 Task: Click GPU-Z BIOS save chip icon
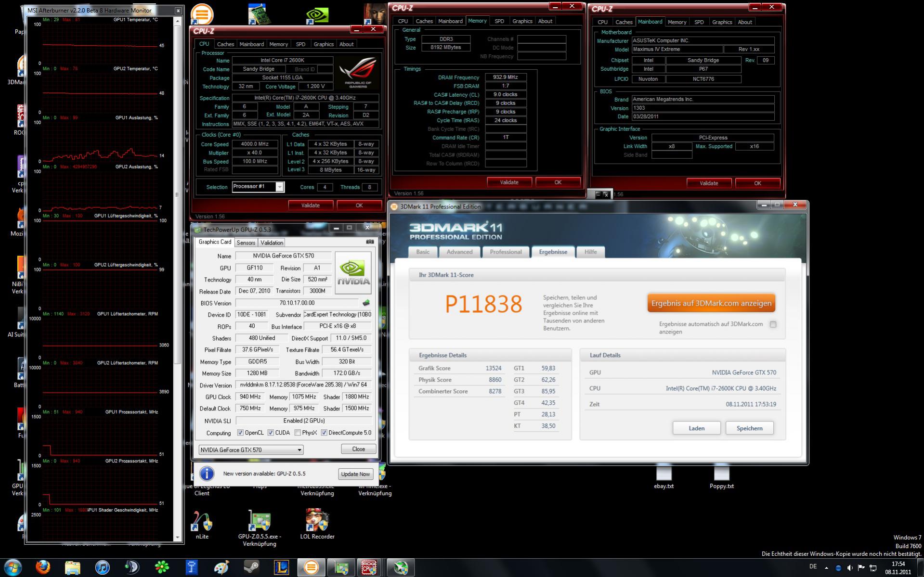(366, 303)
